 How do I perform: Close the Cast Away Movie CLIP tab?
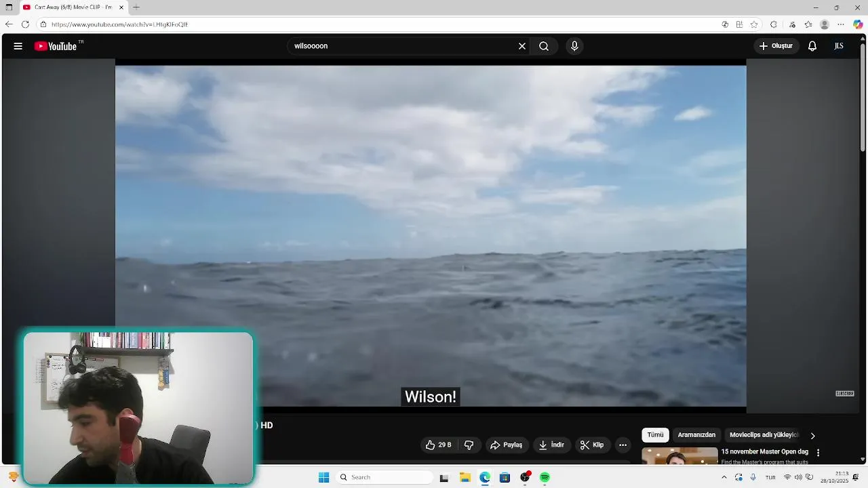point(121,7)
